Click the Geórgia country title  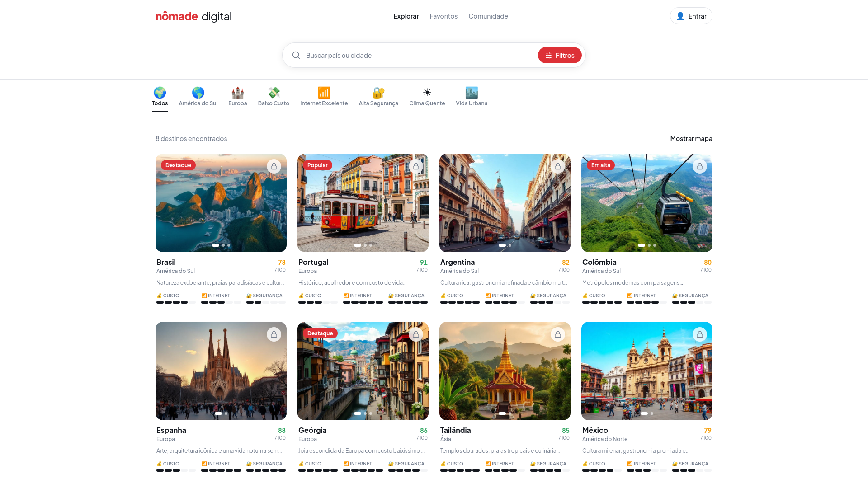[x=312, y=430]
